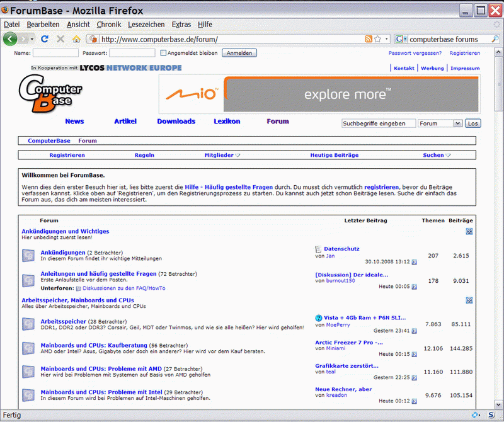Open Diskussionen zu den FAQ/HowTo subforum
This screenshot has width=504, height=422.
(123, 288)
